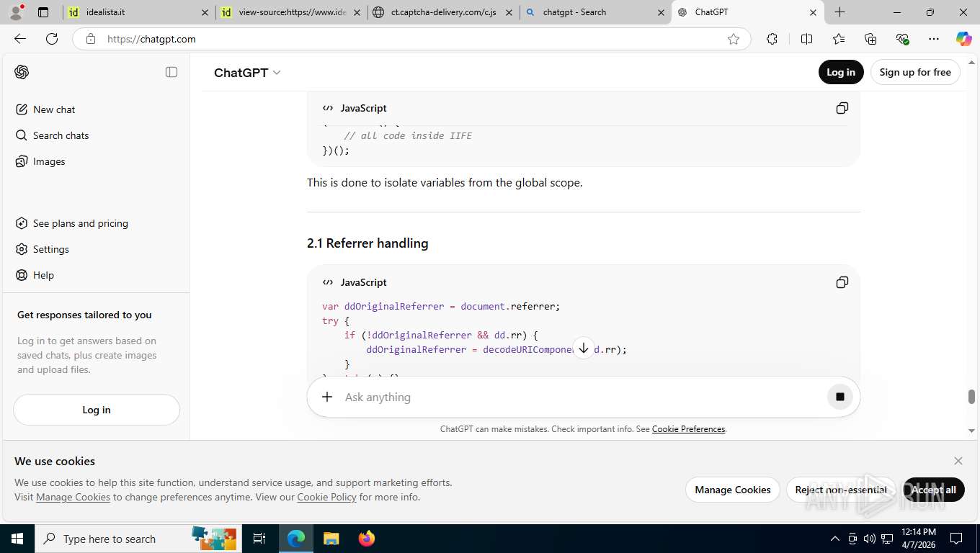Open browser Extensions icon
The image size is (980, 553).
tap(772, 39)
